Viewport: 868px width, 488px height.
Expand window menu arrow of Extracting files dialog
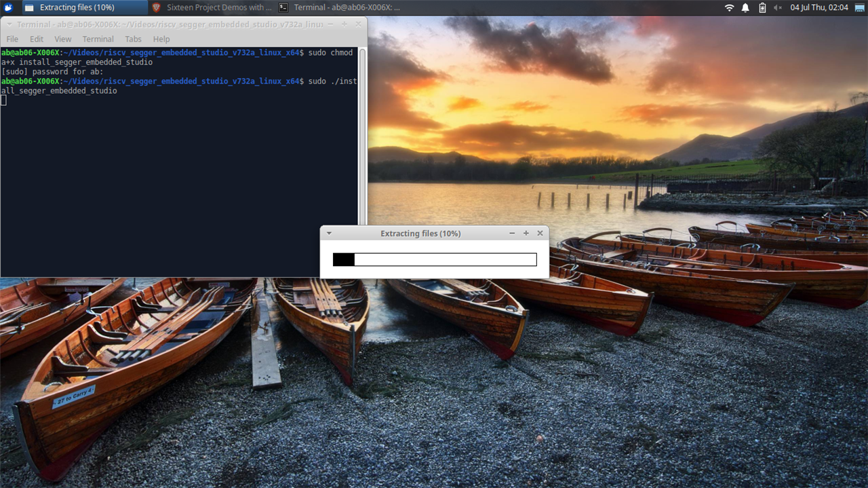[x=329, y=233]
